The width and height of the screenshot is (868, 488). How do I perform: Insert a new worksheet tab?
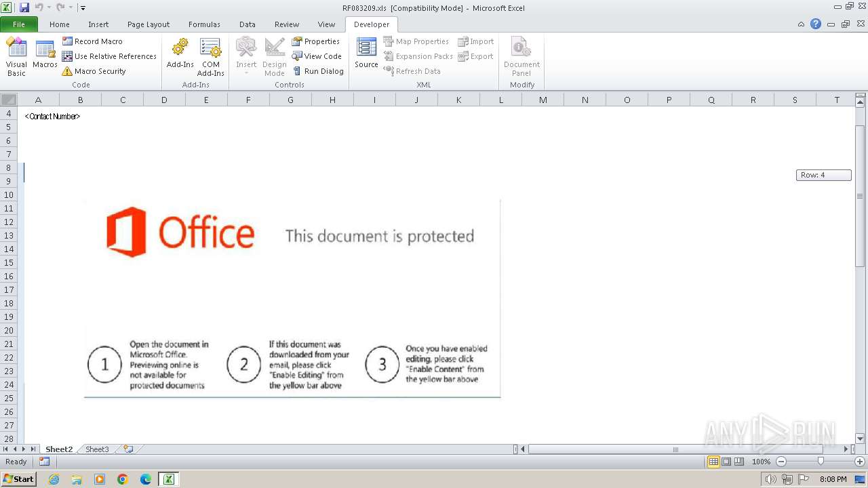click(x=128, y=449)
